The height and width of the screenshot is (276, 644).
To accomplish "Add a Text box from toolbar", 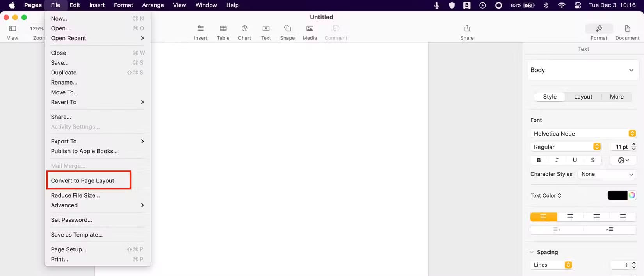I will coord(266,28).
